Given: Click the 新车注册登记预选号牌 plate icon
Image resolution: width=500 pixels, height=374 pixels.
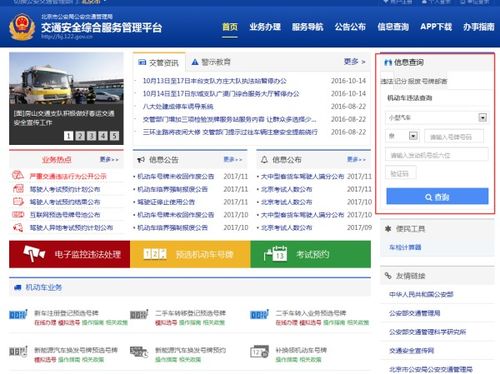Looking at the screenshot, I should tap(18, 314).
